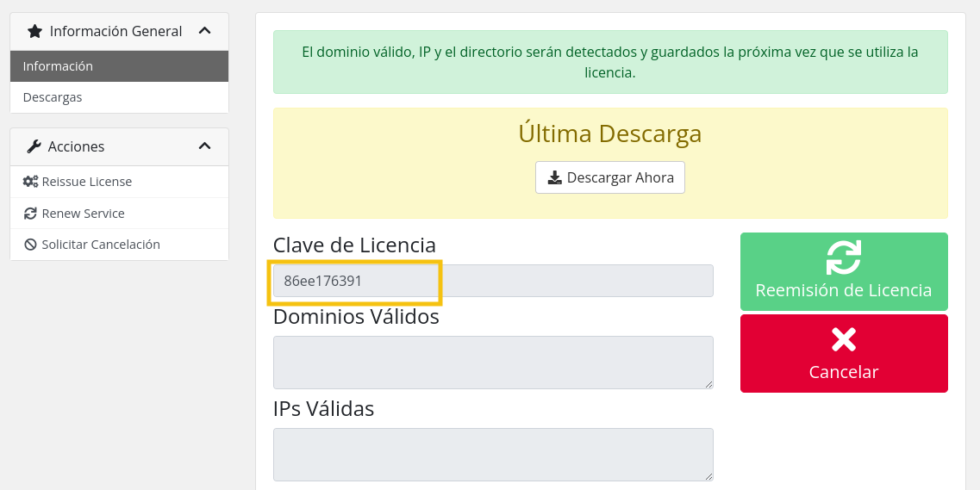Screen dimensions: 980x490
Task: Click the star icon beside Información General
Action: [x=34, y=31]
